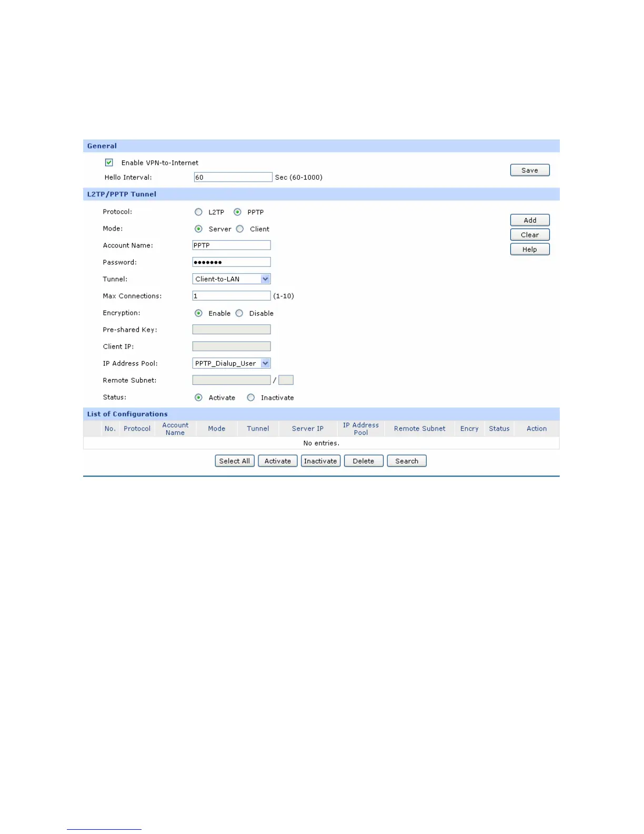Select the L2TP protocol radio button
Screen dimensions: 644x834
click(198, 212)
